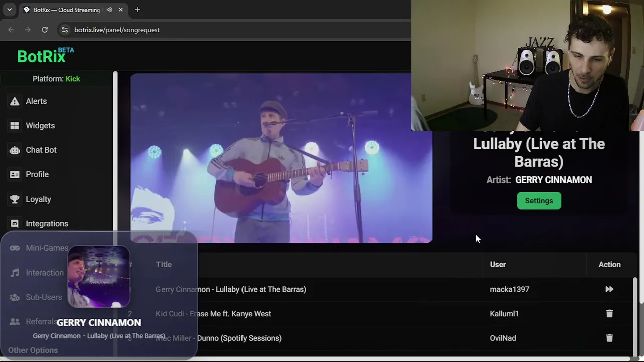Click the User column header
This screenshot has height=362, width=644.
tap(498, 264)
